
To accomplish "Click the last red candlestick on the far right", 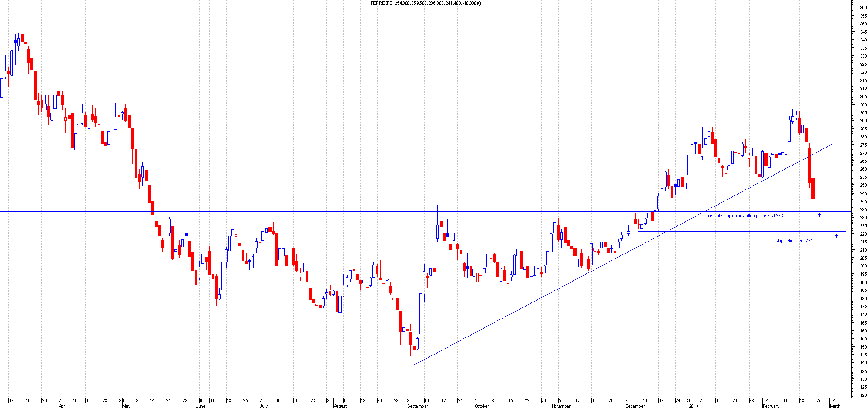I will (x=813, y=189).
